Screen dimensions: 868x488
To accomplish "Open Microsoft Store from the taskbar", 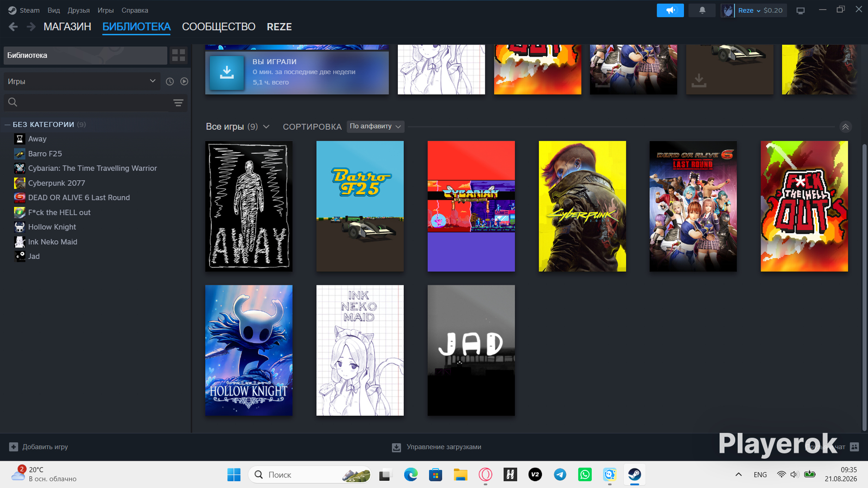I will pyautogui.click(x=435, y=474).
